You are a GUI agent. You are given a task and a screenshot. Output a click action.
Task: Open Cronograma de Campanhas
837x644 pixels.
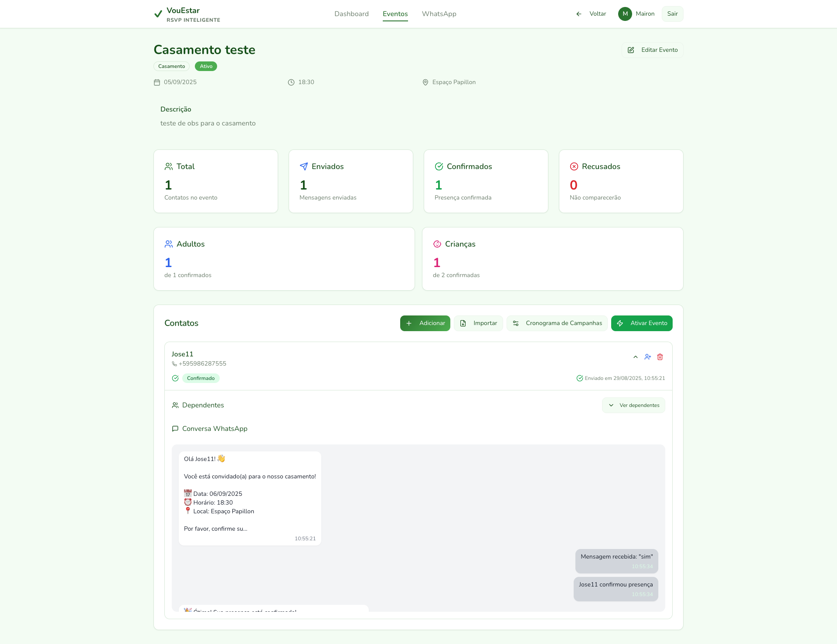(x=557, y=323)
